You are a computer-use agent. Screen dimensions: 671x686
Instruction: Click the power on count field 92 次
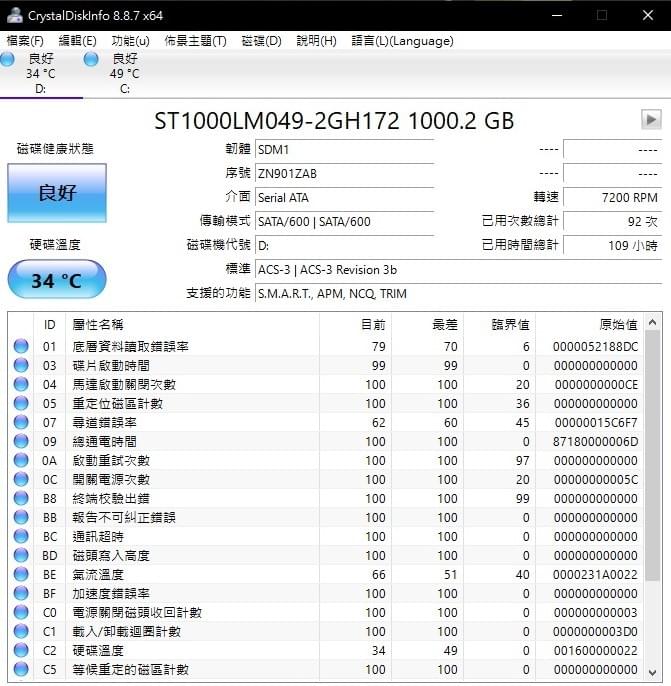612,222
